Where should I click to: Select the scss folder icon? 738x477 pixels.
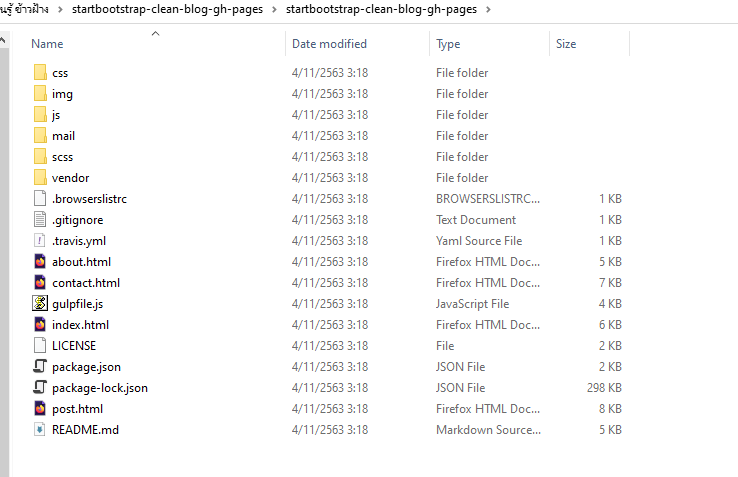40,156
